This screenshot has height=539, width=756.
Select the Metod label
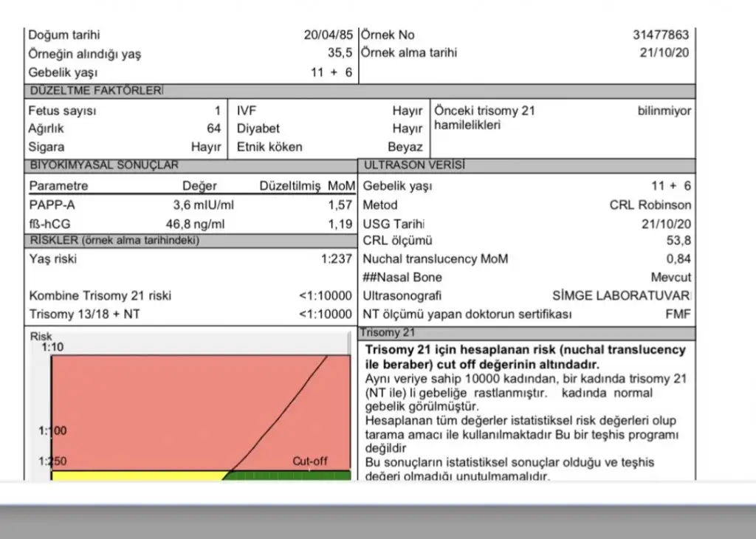380,205
